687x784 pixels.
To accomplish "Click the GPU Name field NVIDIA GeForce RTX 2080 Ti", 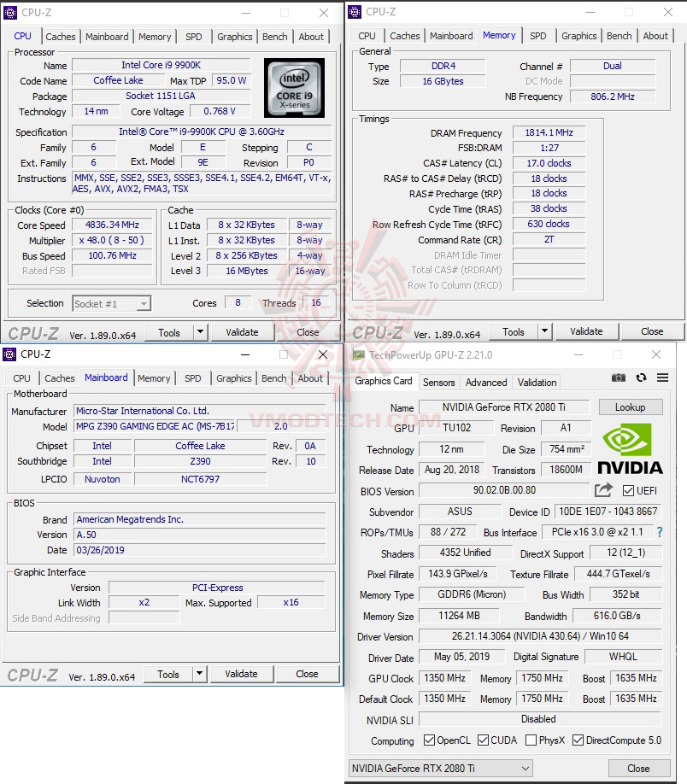I will click(504, 407).
